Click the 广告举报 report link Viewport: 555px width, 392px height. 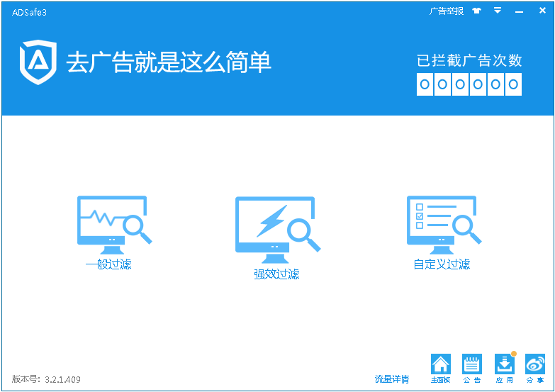pyautogui.click(x=447, y=11)
